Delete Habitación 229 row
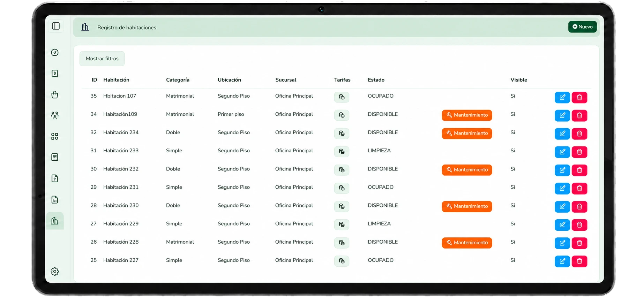Screen dimensions: 644x297 pyautogui.click(x=579, y=225)
